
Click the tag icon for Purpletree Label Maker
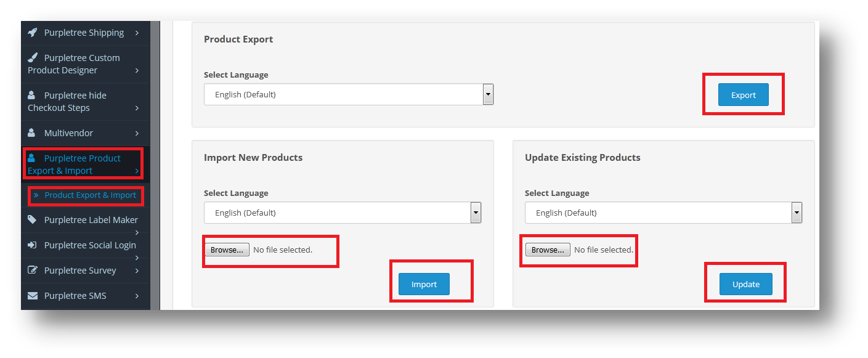click(x=32, y=220)
